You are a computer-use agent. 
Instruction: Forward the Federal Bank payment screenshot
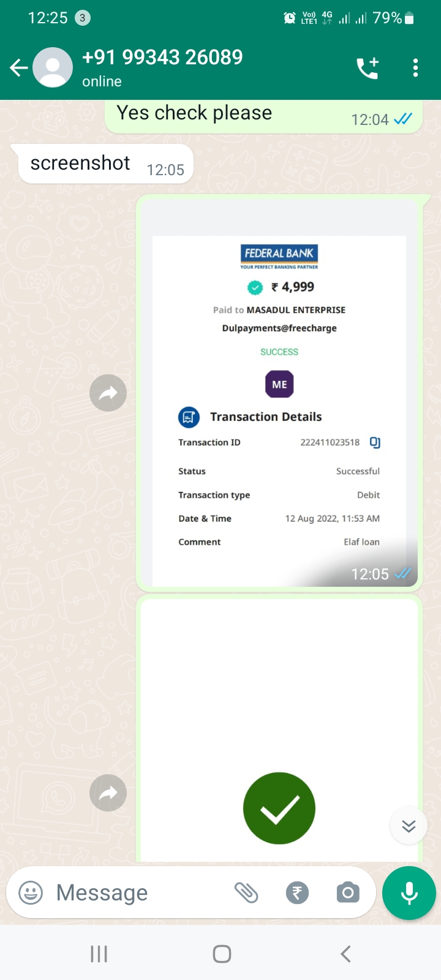click(108, 393)
